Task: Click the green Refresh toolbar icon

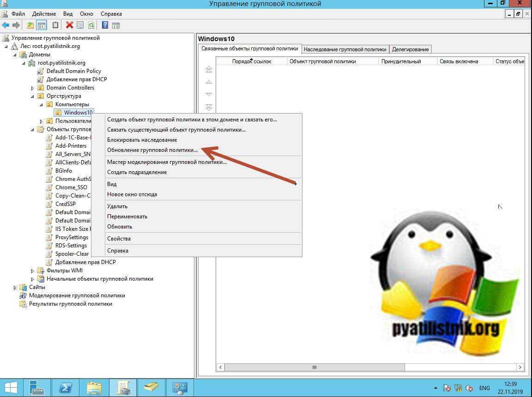Action: pyautogui.click(x=91, y=25)
